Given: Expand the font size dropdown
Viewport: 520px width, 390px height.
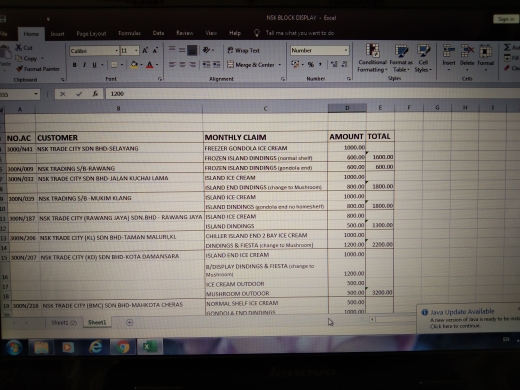Looking at the screenshot, I should pyautogui.click(x=136, y=51).
